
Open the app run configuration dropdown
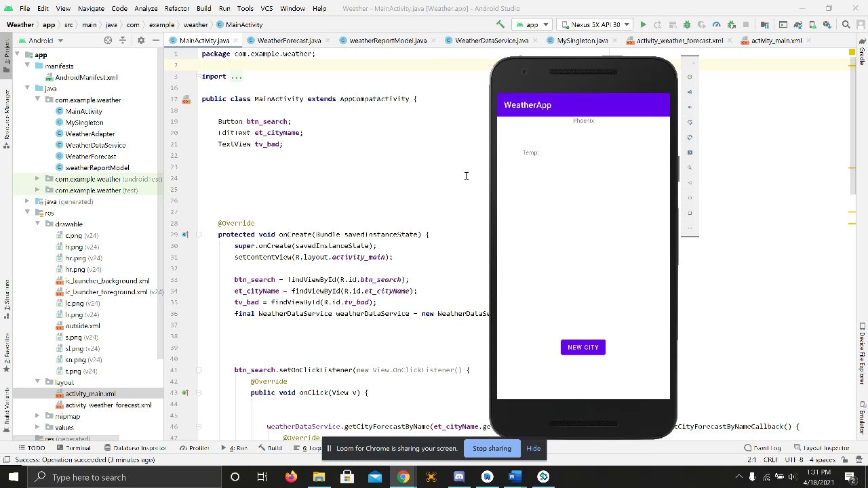click(x=532, y=24)
